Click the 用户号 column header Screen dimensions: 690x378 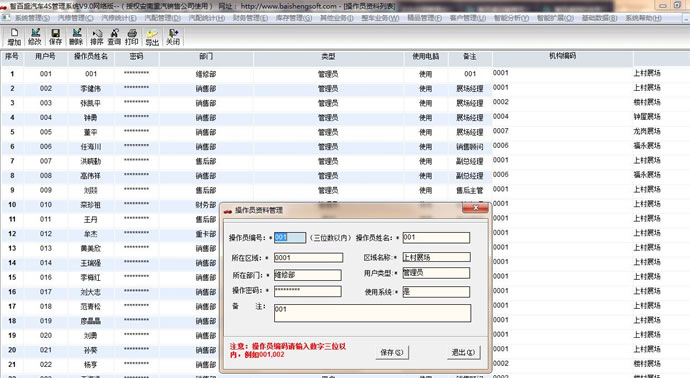(x=45, y=56)
